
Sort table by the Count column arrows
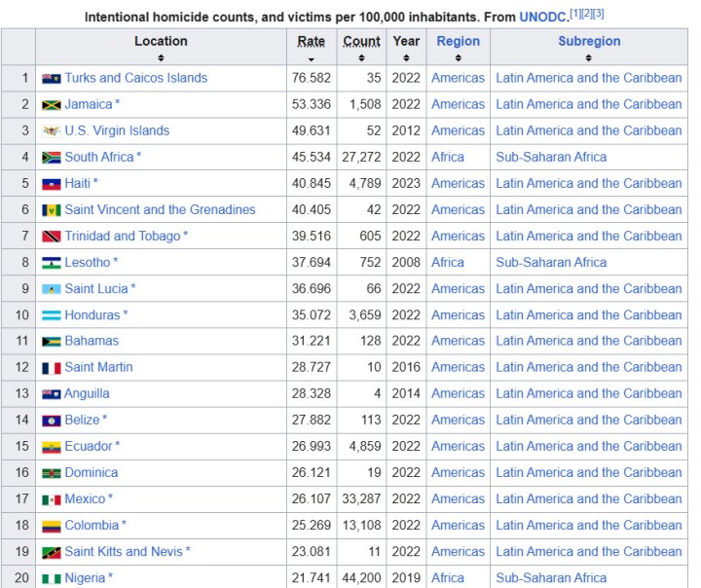point(361,58)
